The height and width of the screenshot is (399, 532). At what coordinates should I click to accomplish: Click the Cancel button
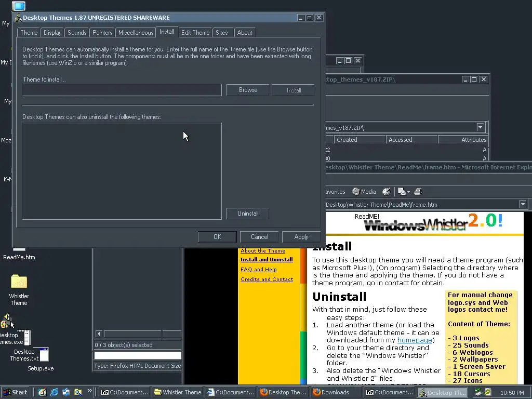coord(260,237)
